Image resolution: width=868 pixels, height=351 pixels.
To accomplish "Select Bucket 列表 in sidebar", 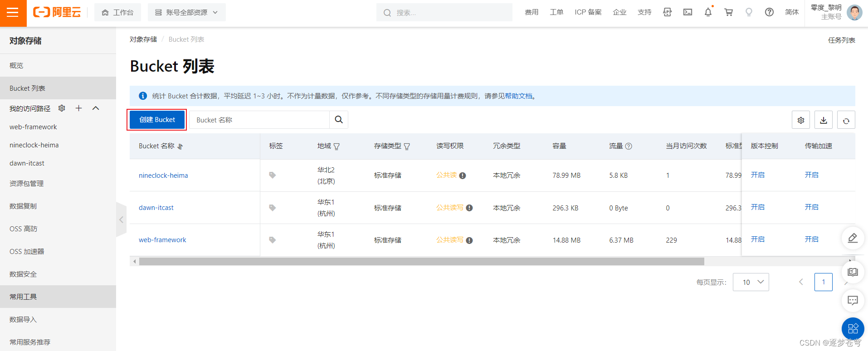I will click(58, 88).
